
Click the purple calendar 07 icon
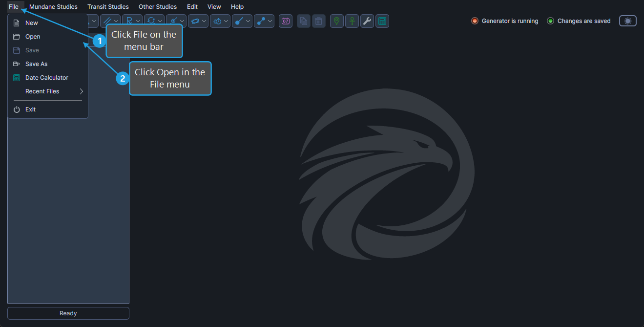[x=286, y=21]
